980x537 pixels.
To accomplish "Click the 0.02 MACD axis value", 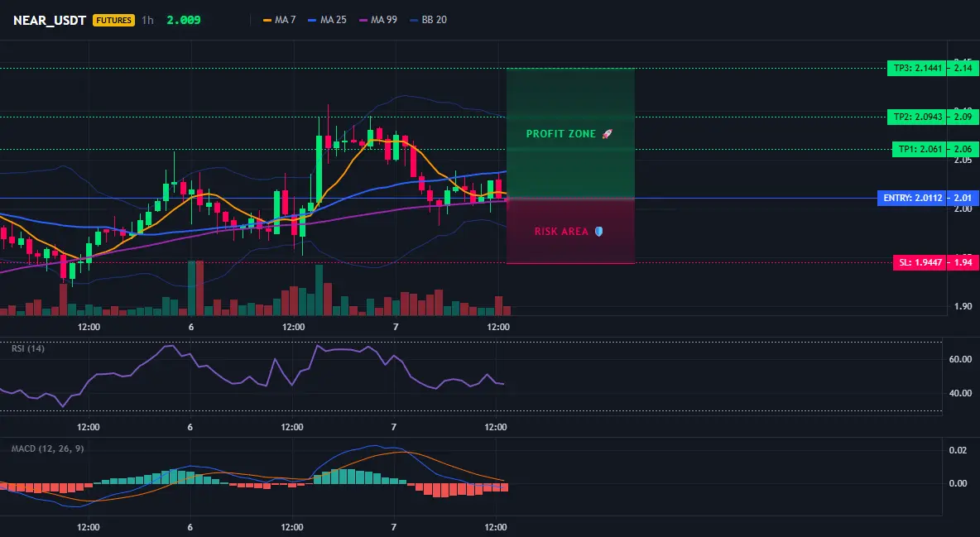I will [958, 450].
